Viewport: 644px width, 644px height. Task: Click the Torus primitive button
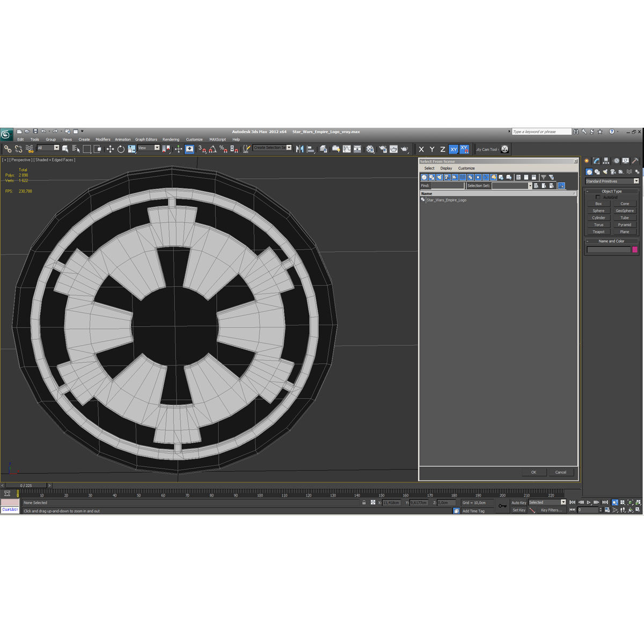tap(598, 225)
